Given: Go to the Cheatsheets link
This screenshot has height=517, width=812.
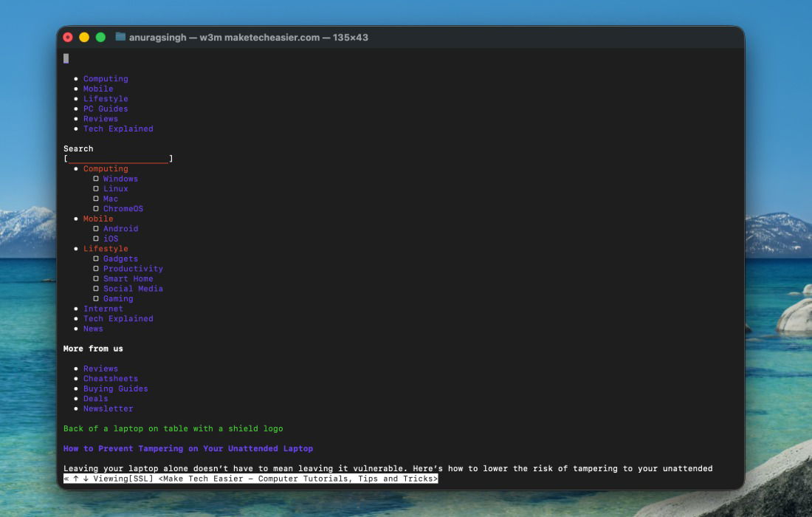Looking at the screenshot, I should (111, 379).
